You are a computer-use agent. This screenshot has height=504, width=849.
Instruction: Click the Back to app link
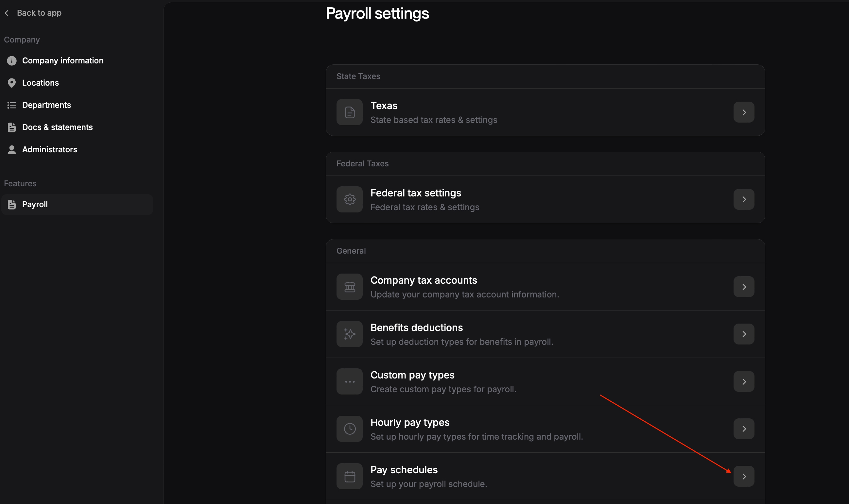(39, 13)
